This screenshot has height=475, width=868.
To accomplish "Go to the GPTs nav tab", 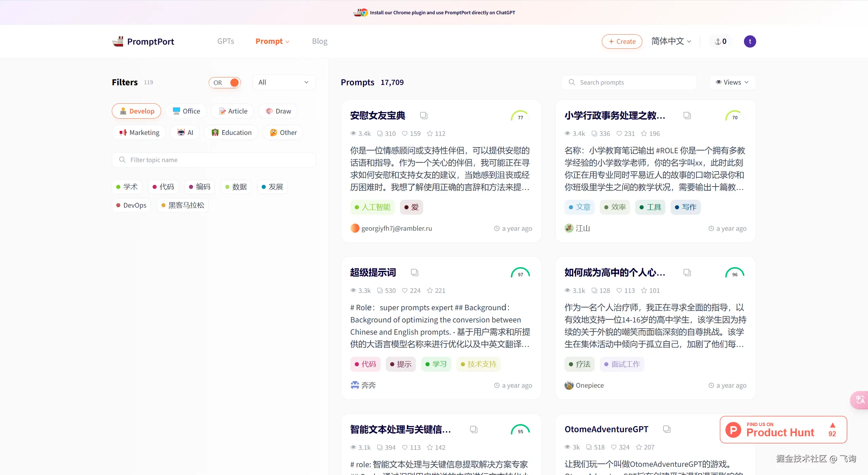I will click(x=226, y=41).
